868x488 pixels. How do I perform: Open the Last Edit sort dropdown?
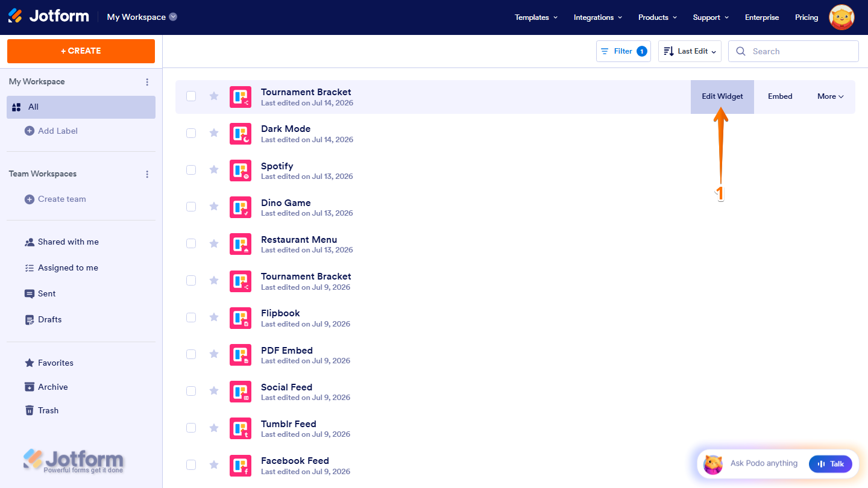pos(690,51)
